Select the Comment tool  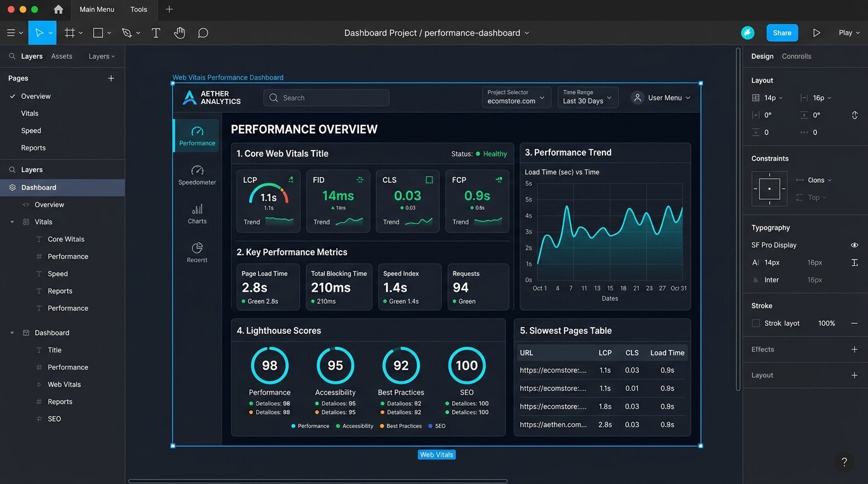pos(203,33)
